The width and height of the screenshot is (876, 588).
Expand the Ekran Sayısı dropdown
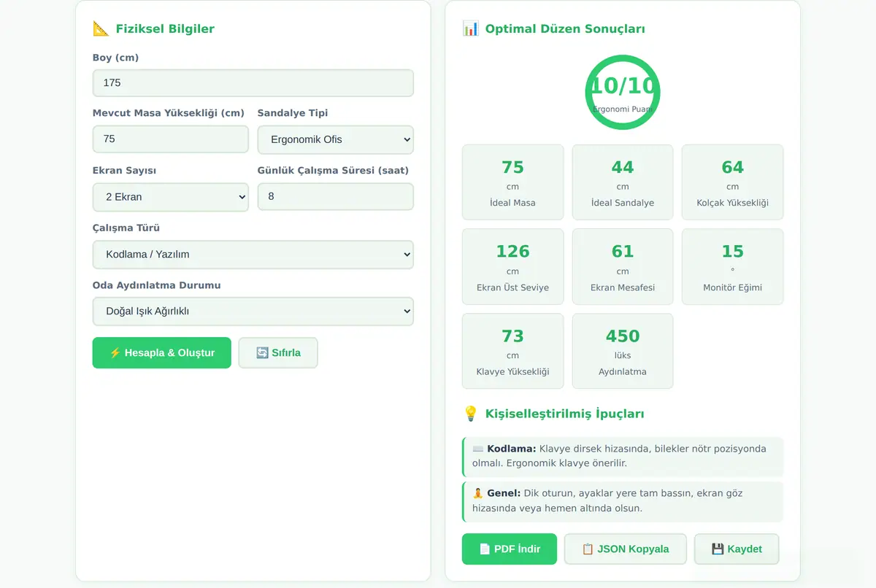pos(171,197)
